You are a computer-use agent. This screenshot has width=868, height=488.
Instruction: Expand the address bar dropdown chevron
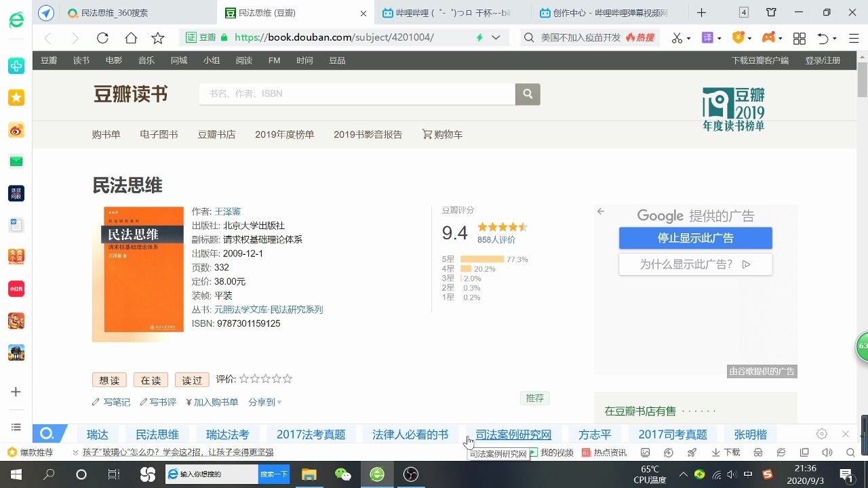click(496, 38)
